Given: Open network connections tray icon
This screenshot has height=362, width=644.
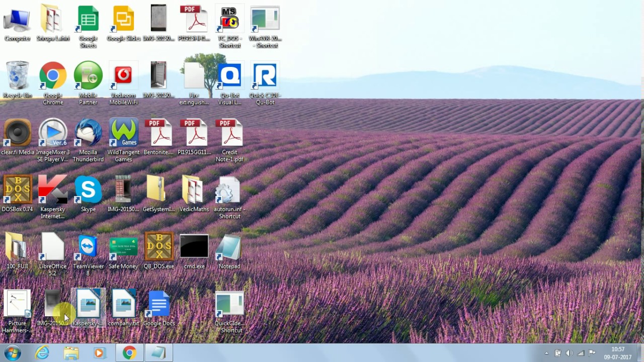Looking at the screenshot, I should pyautogui.click(x=581, y=353).
